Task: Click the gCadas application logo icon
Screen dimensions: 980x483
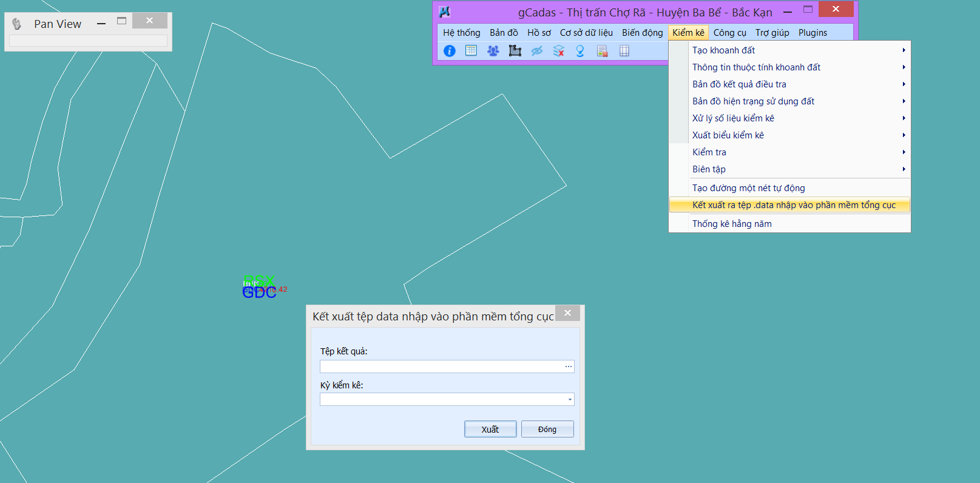Action: pos(445,12)
